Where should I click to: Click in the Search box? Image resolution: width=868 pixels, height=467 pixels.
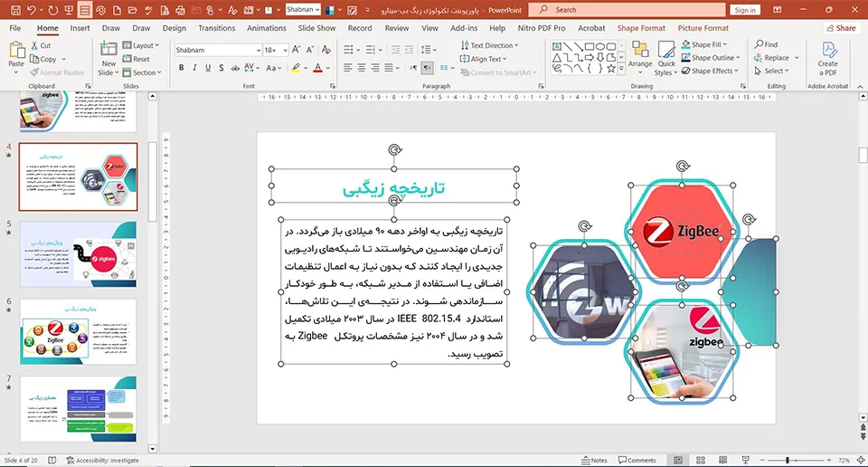[627, 9]
